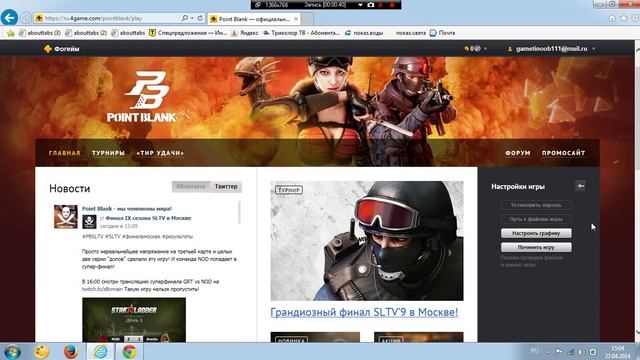
Task: Click the browser Forward arrow button
Action: click(x=26, y=18)
